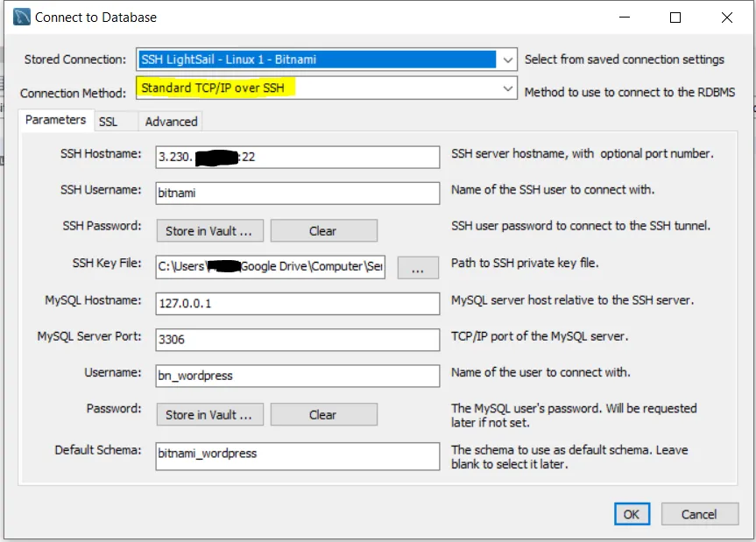Close the Connect to Database window
Image resolution: width=756 pixels, height=542 pixels.
[727, 18]
